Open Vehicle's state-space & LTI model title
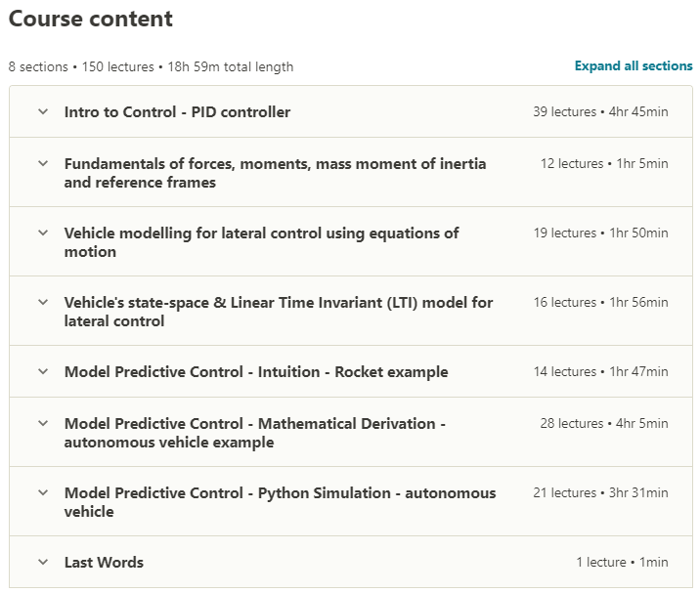 [x=279, y=312]
